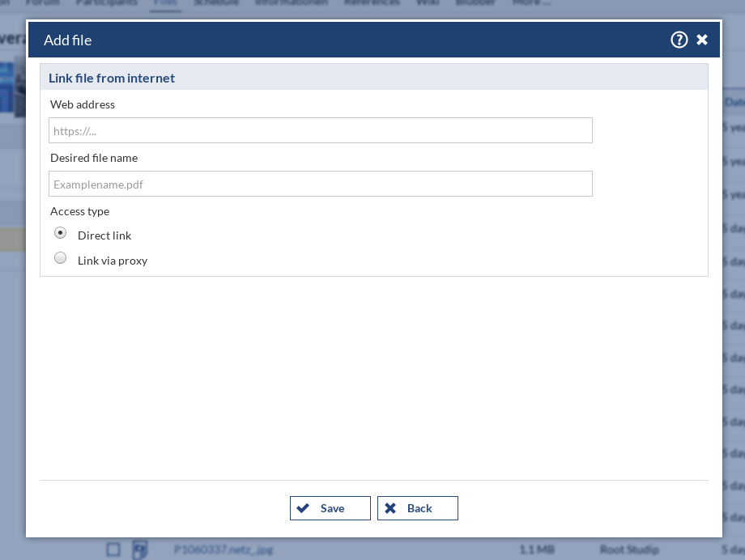
Task: Tick the checkbox beside P1060337.netz_.jpg
Action: pos(113,549)
